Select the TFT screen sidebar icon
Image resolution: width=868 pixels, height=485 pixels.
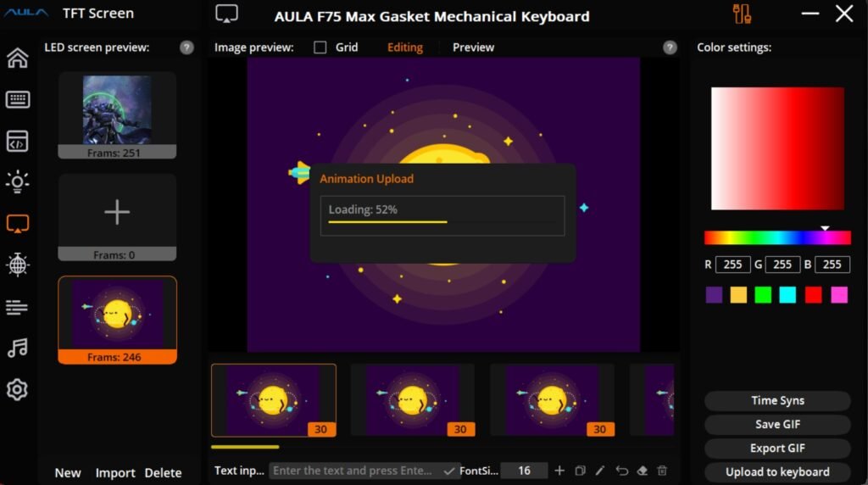17,224
